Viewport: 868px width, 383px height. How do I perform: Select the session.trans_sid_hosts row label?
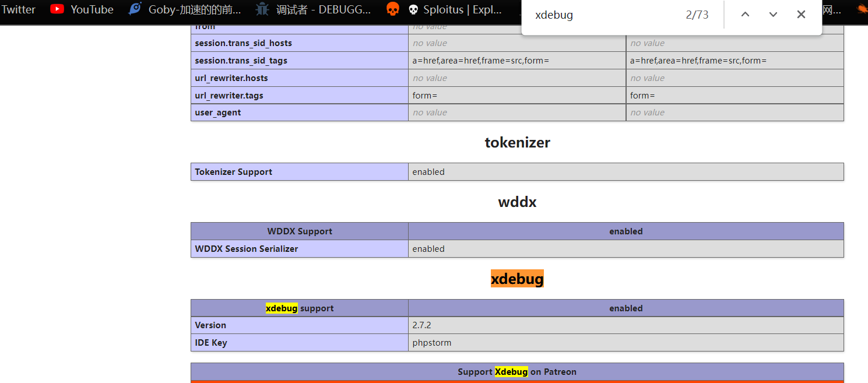[x=243, y=43]
